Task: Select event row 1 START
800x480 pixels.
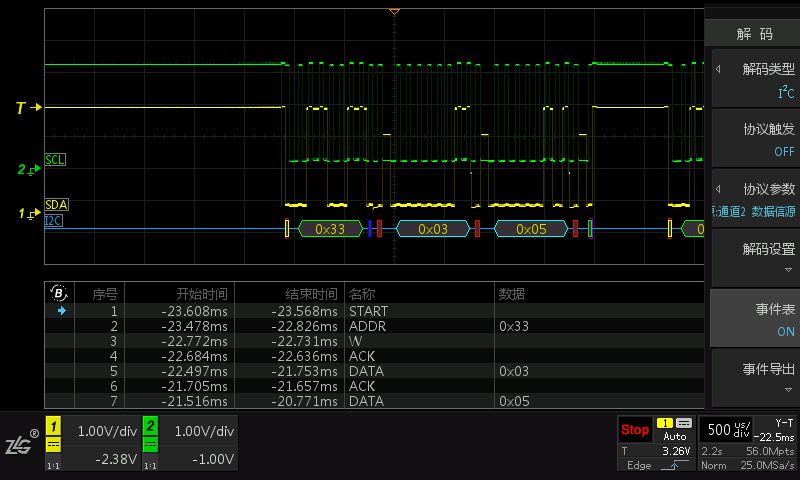Action: tap(374, 311)
